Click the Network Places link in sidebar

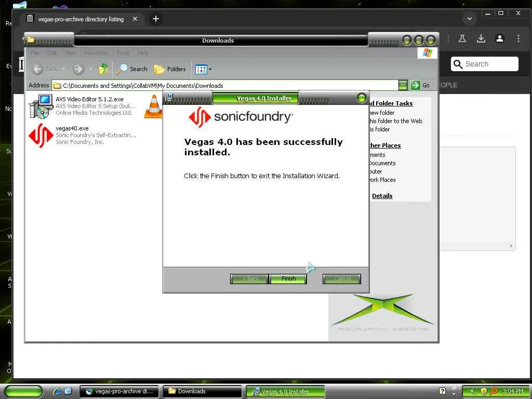coord(382,180)
